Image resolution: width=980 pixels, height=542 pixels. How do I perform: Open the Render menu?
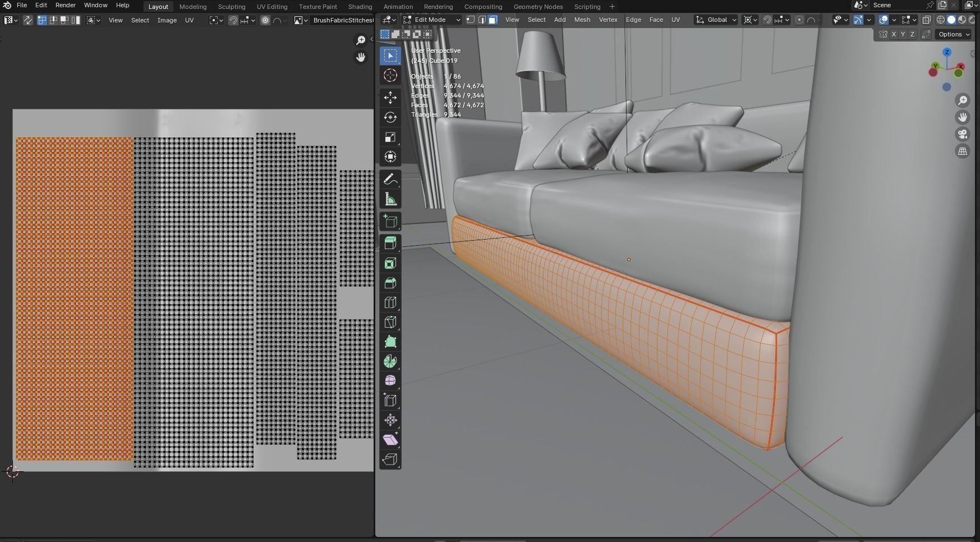pyautogui.click(x=65, y=5)
